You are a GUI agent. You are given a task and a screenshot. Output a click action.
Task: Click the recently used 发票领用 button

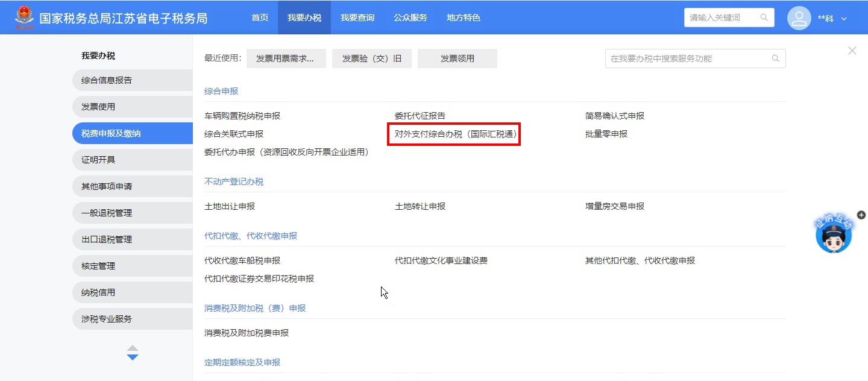coord(457,58)
